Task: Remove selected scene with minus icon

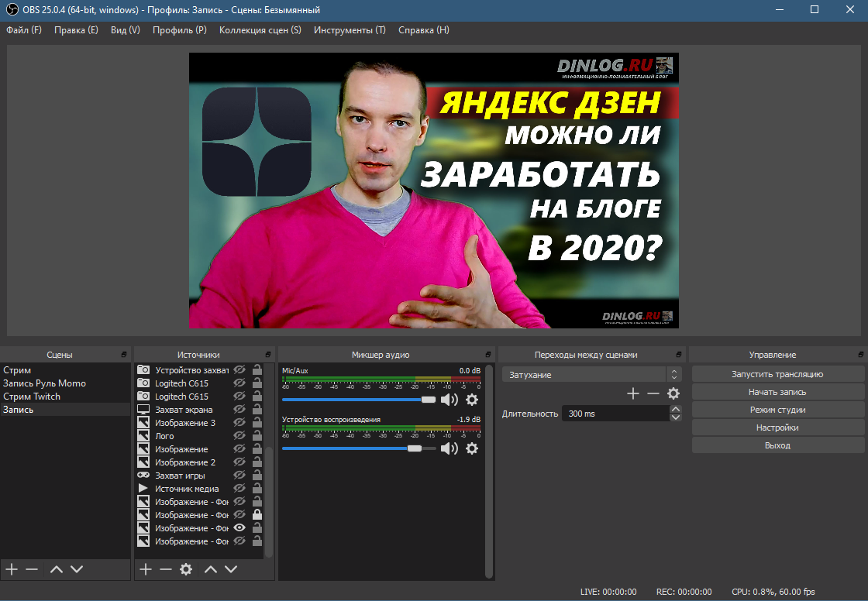Action: 32,569
